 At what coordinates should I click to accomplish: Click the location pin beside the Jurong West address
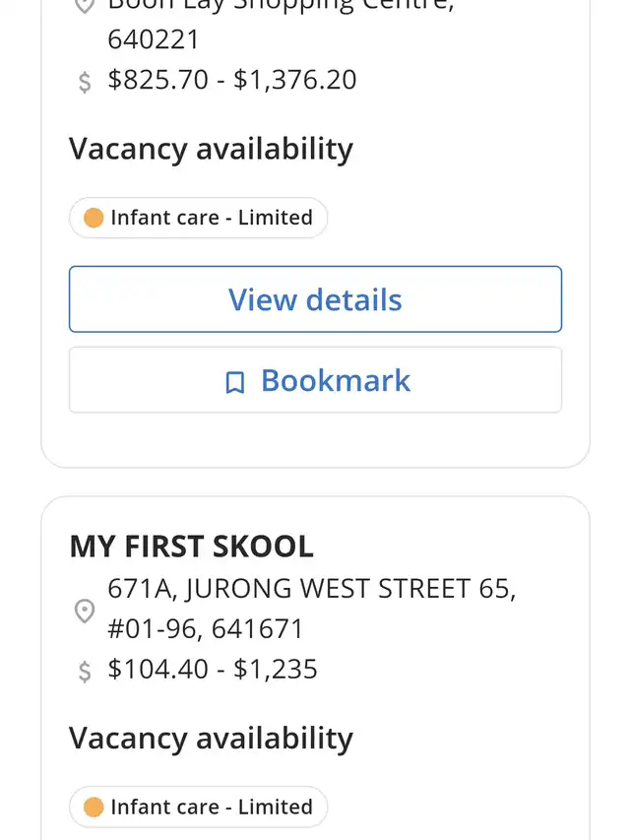click(85, 611)
